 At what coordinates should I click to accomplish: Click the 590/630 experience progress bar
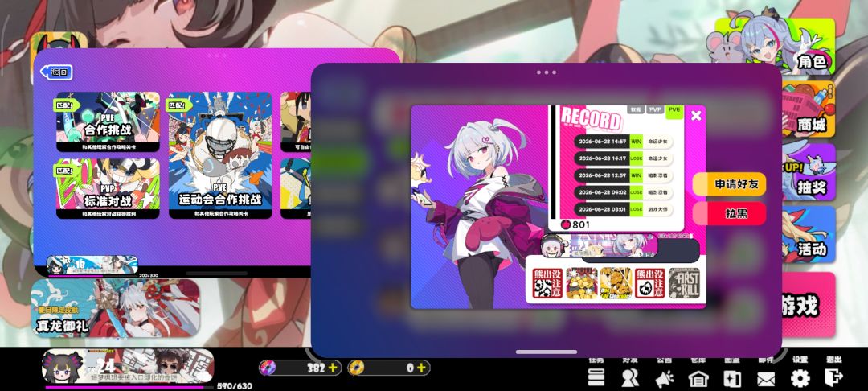[129, 386]
